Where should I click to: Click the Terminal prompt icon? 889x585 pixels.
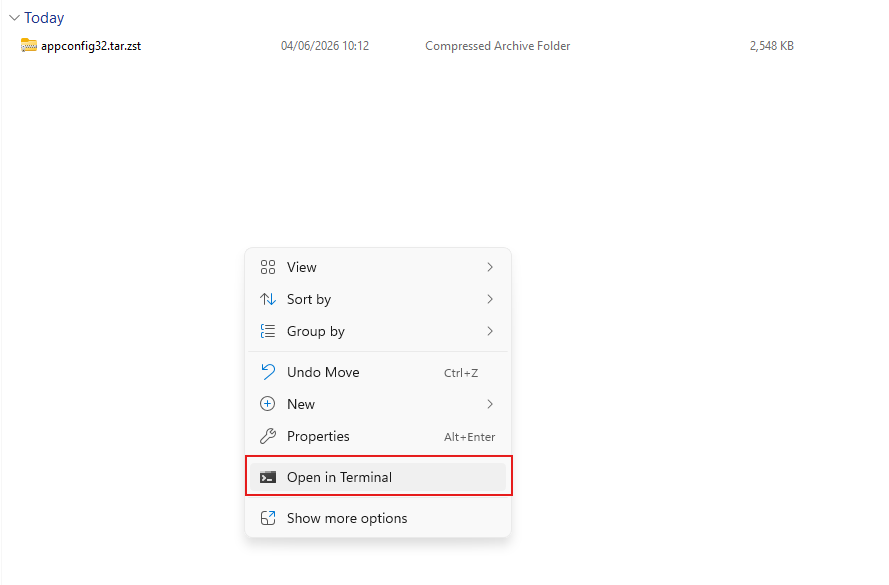[x=268, y=477]
